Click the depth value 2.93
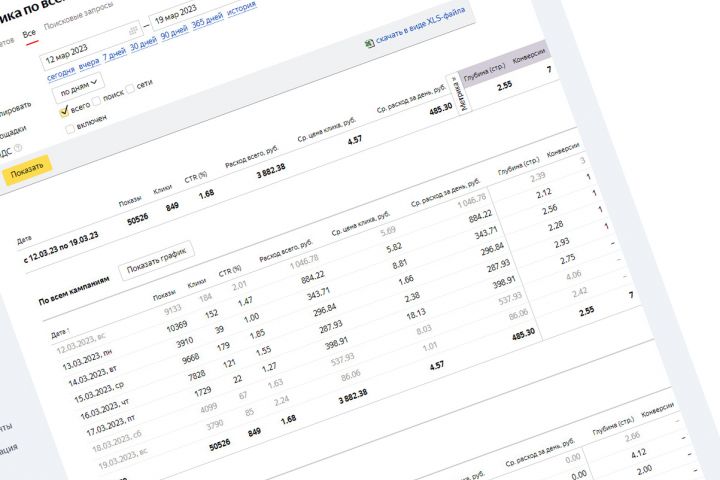The height and width of the screenshot is (480, 720). 562,242
